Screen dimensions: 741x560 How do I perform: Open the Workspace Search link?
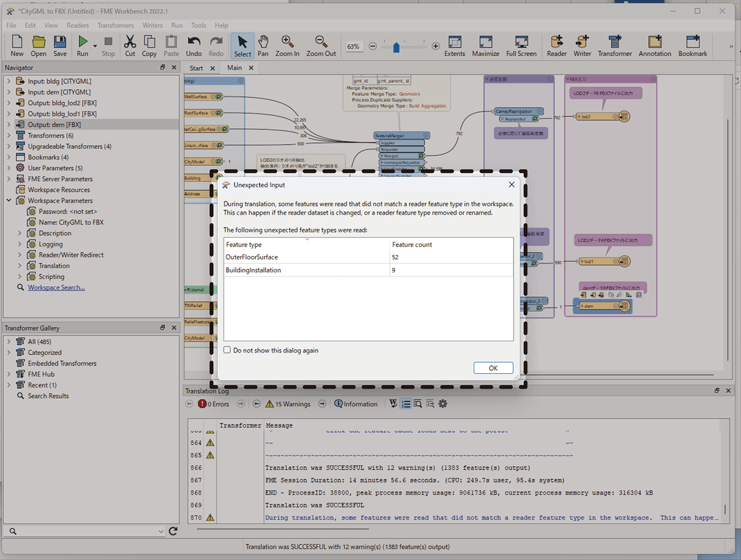pos(56,288)
